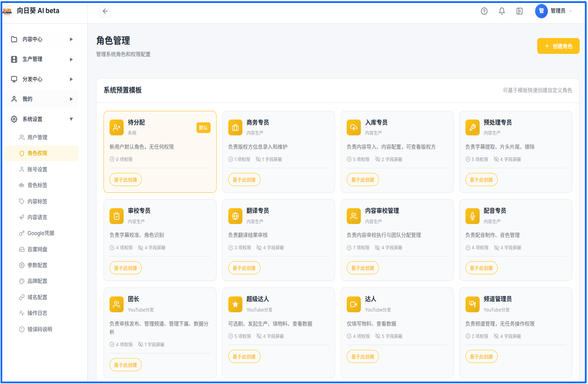
Task: Click 基于此创建 on 达人 card
Action: tap(362, 357)
